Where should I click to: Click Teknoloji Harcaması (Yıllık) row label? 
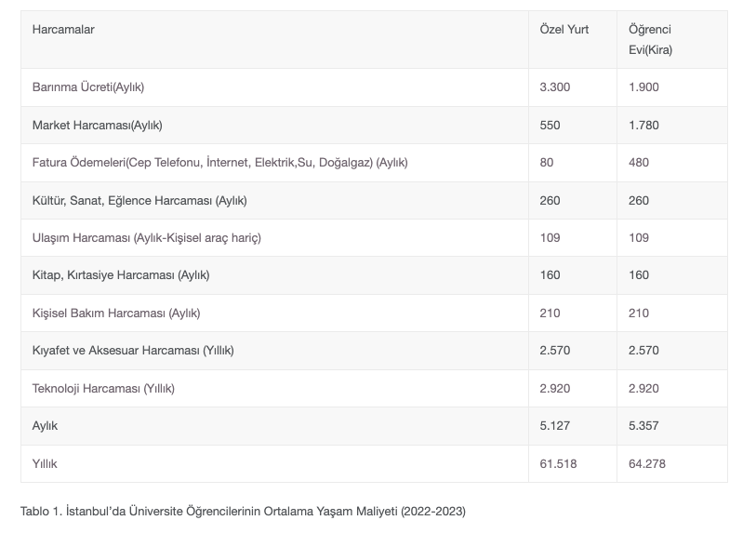tap(103, 389)
